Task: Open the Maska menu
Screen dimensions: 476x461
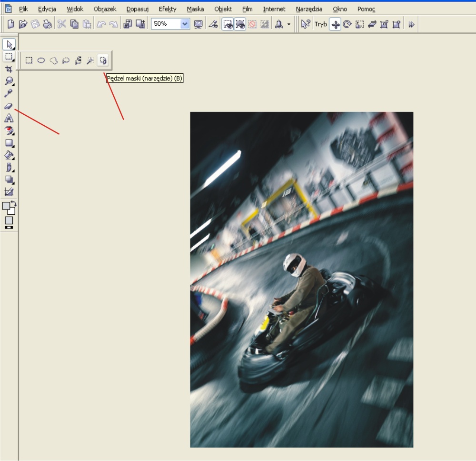Action: (x=195, y=9)
